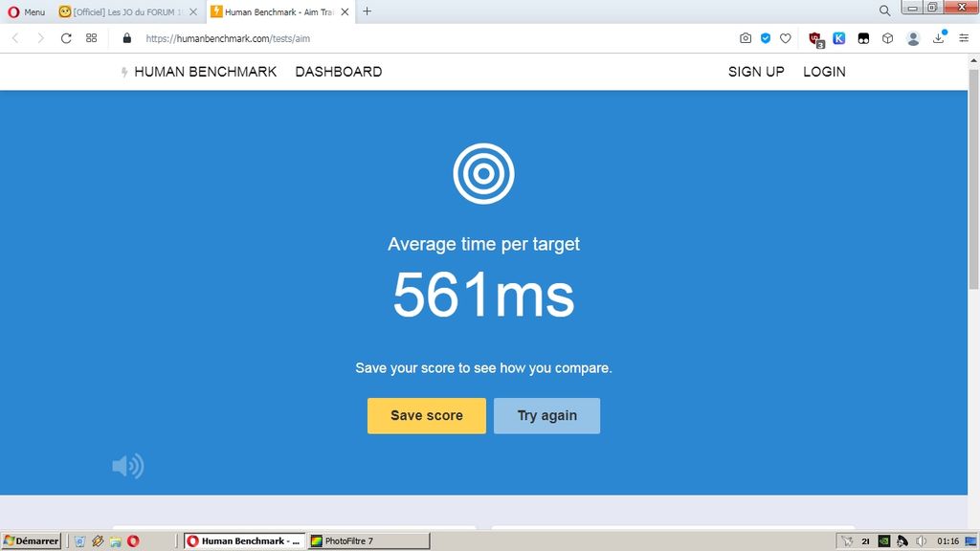The width and height of the screenshot is (980, 551).
Task: Switch to PhotoFiltre 7 in the taskbar
Action: point(368,541)
